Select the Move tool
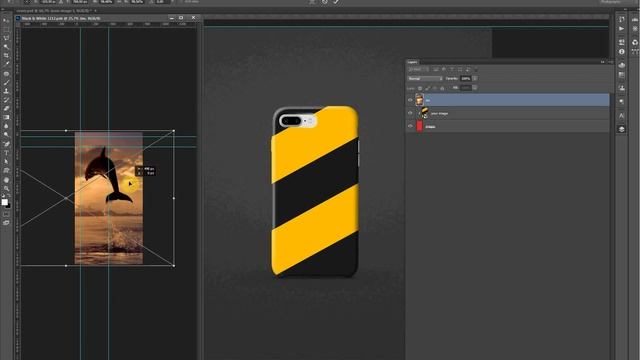Viewport: 640px width, 360px height. click(x=6, y=20)
